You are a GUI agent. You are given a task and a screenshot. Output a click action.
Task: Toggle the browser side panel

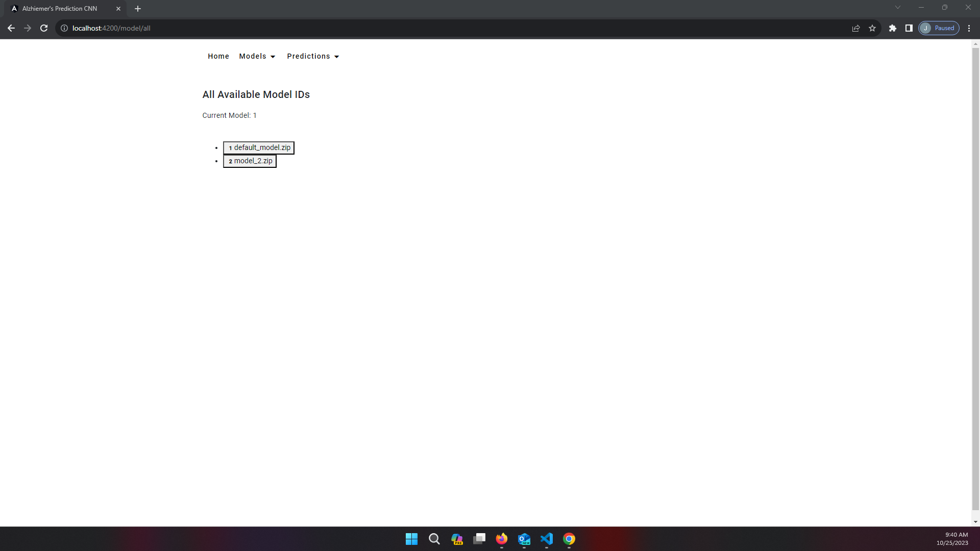pyautogui.click(x=909, y=28)
